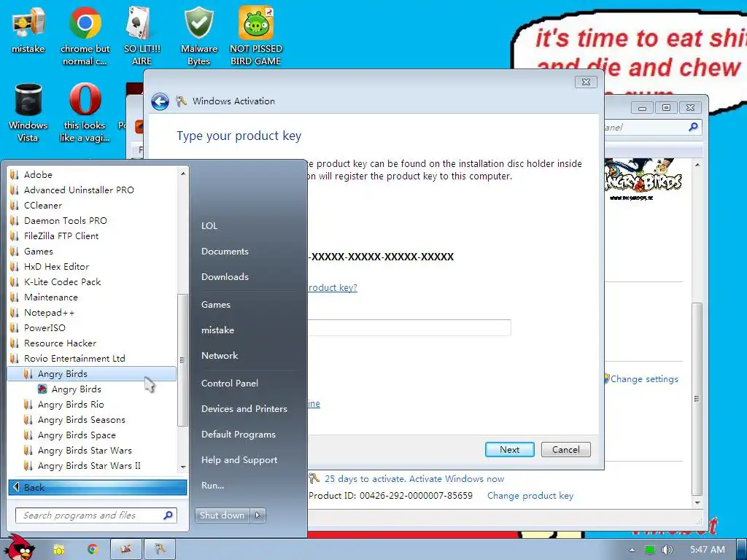Screen dimensions: 747x560
Task: Open shut down options arrow
Action: [x=258, y=516]
